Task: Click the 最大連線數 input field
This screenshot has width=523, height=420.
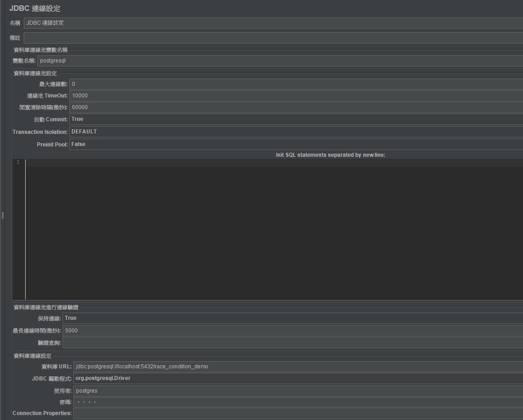Action: point(295,84)
